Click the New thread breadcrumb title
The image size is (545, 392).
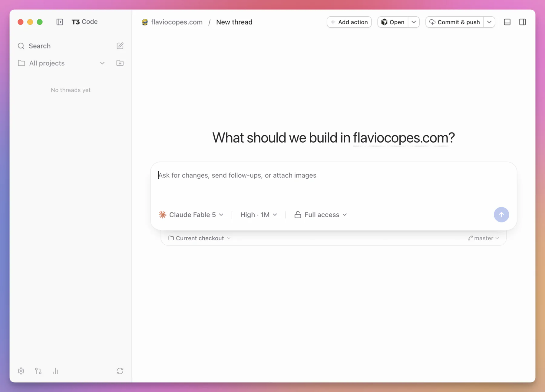coord(234,22)
